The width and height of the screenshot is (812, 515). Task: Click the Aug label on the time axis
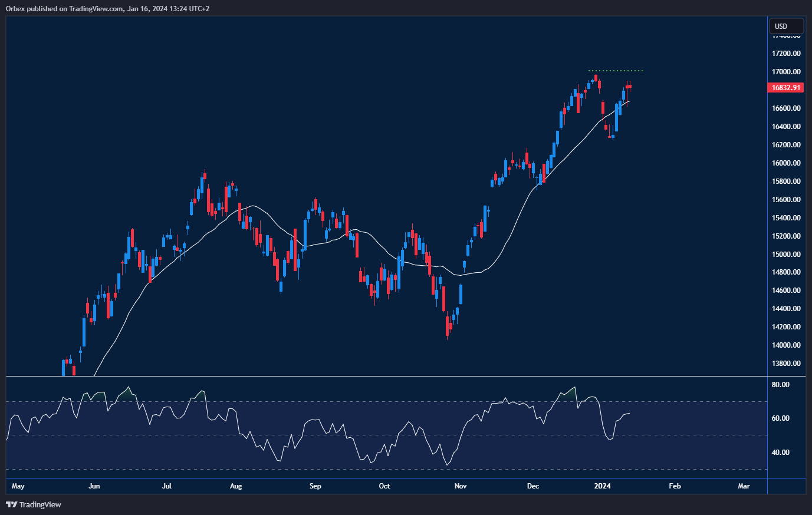pyautogui.click(x=236, y=486)
